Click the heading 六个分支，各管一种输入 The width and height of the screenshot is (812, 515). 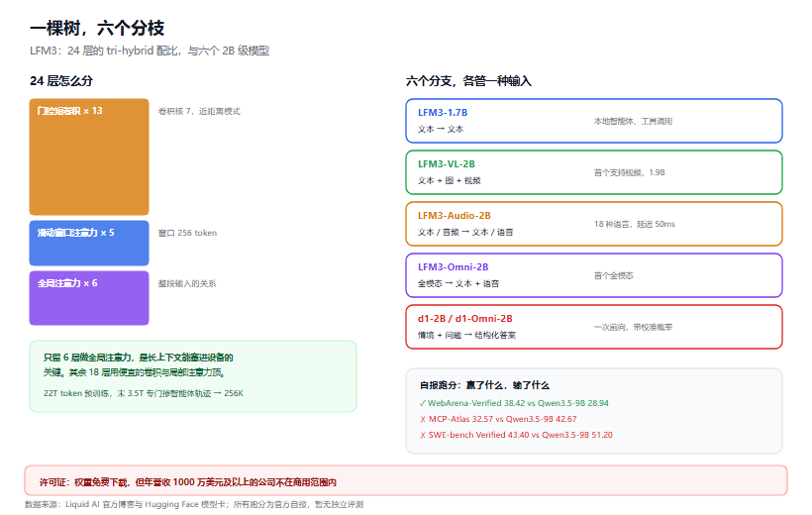click(x=468, y=81)
